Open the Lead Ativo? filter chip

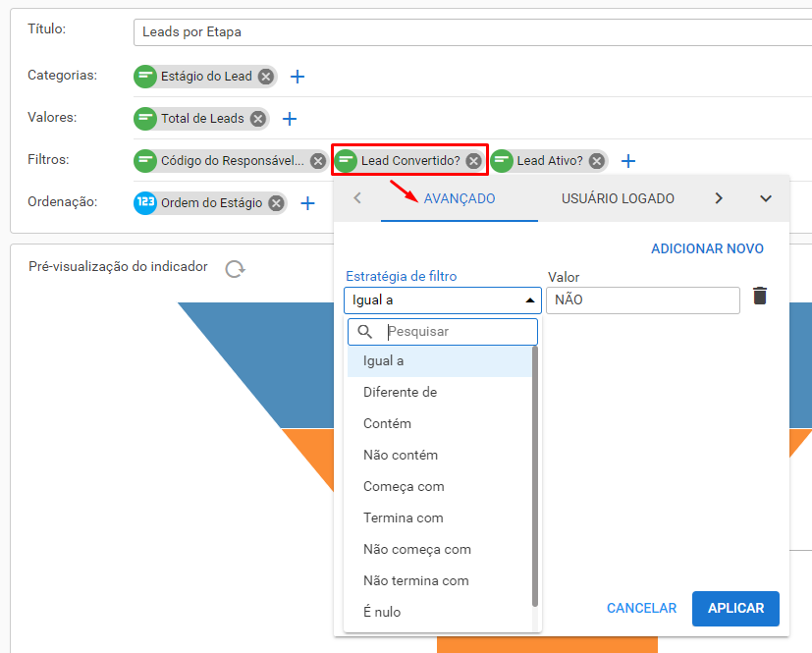coord(549,161)
